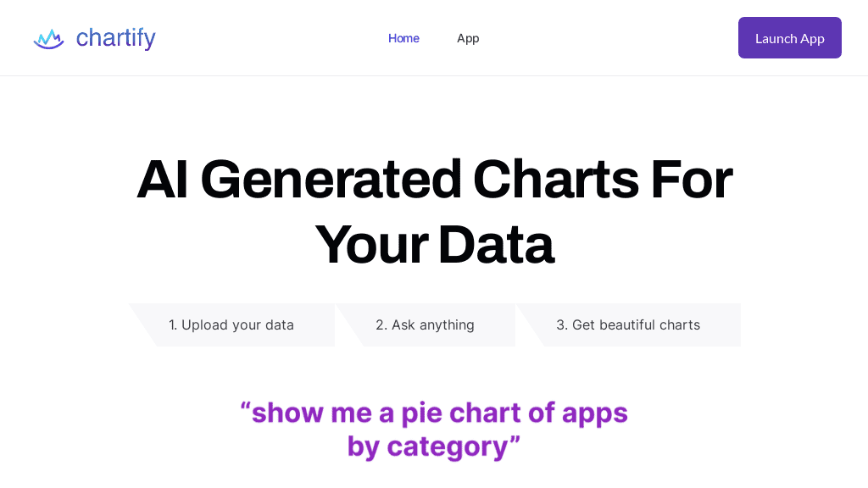868x488 pixels.
Task: Select the chartify wordmark in the header
Action: [x=115, y=37]
